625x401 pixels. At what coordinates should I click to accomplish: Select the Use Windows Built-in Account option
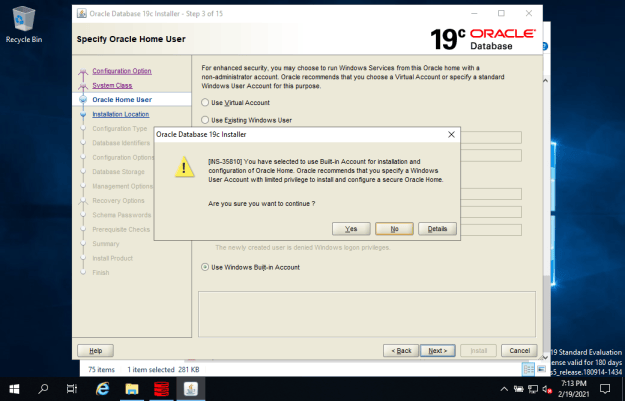[251, 267]
